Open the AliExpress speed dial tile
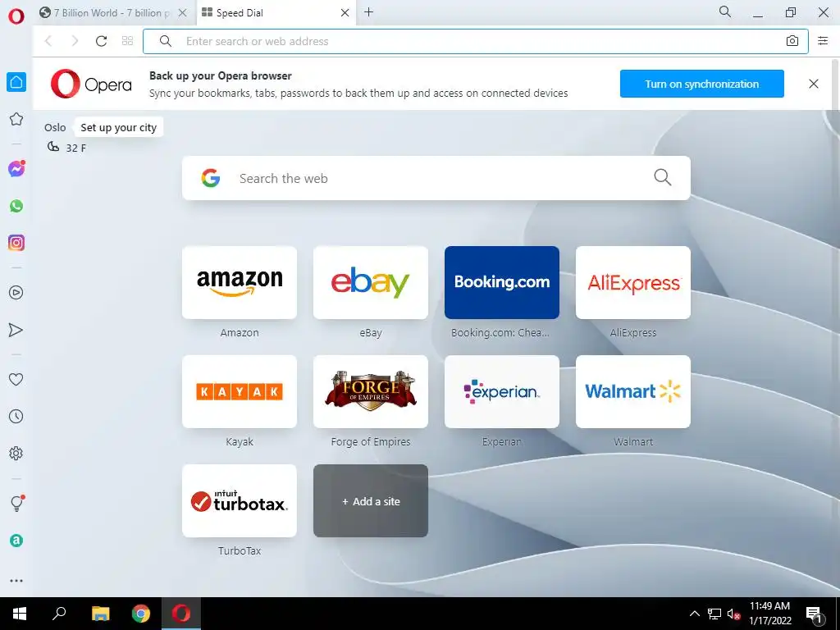Viewport: 840px width, 630px height. click(x=633, y=282)
